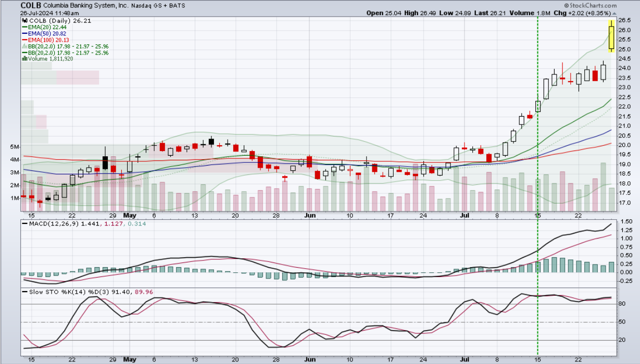
Task: Click the 23.5 price axis label
Action: [625, 78]
